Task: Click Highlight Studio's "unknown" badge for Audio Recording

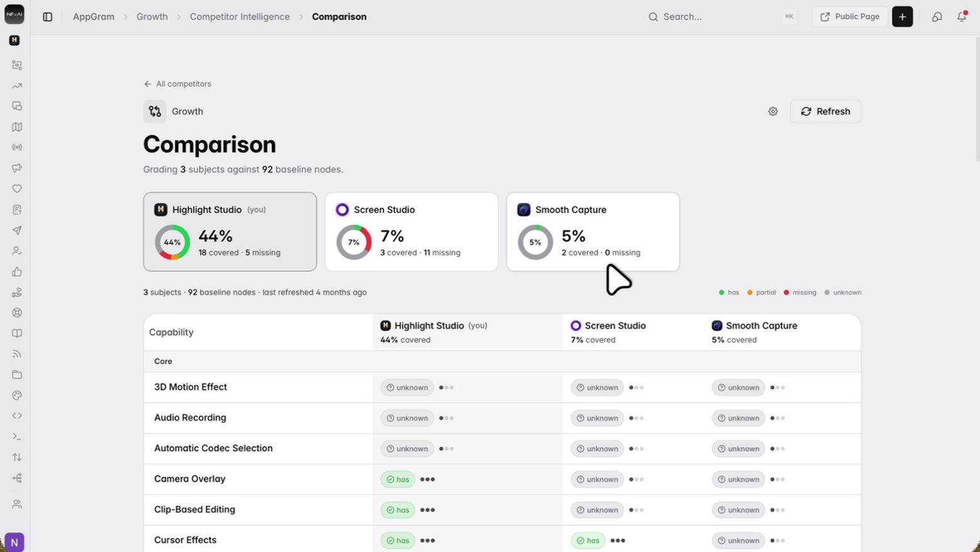Action: coord(407,418)
